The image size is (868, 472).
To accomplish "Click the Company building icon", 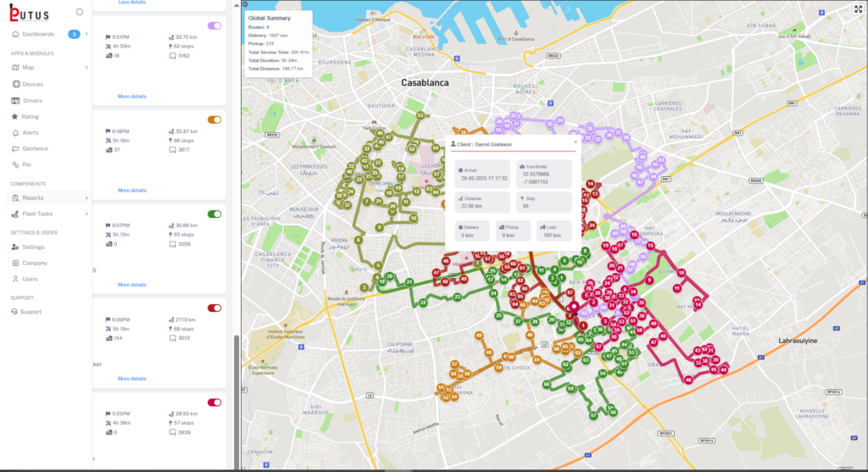I will (x=15, y=264).
